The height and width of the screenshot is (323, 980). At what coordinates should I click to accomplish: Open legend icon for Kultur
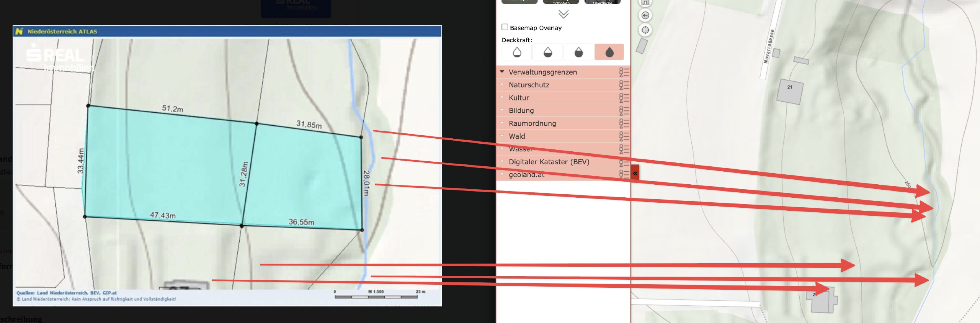624,98
